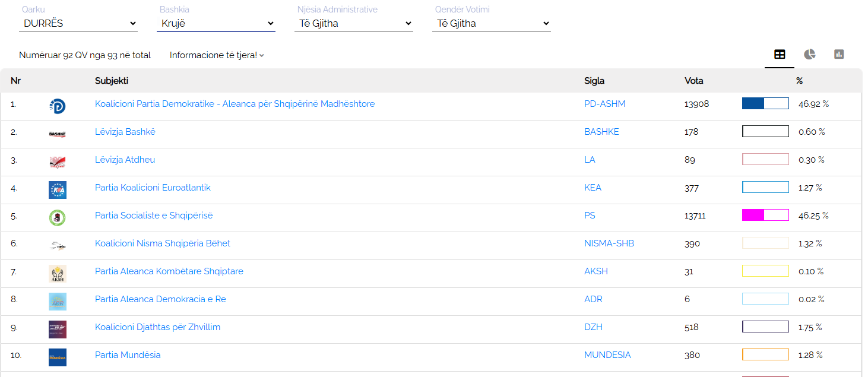Click PS magenta percentage bar
The image size is (868, 377).
pyautogui.click(x=765, y=216)
